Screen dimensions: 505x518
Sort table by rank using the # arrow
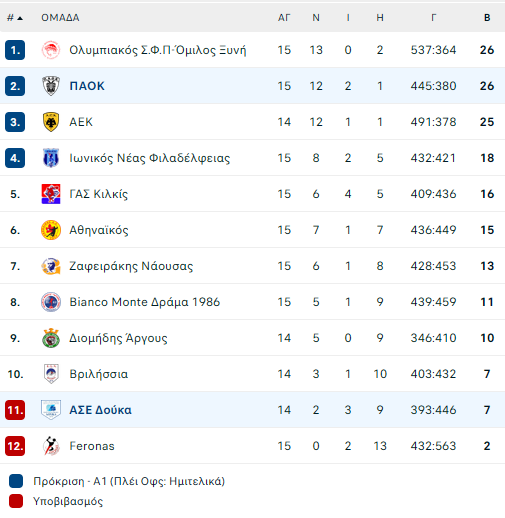point(15,18)
